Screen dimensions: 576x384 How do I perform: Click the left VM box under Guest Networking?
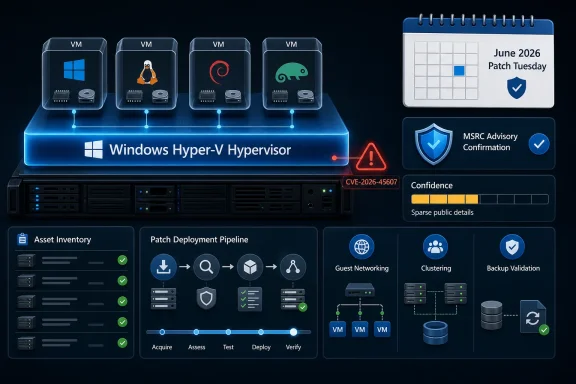[x=338, y=329]
